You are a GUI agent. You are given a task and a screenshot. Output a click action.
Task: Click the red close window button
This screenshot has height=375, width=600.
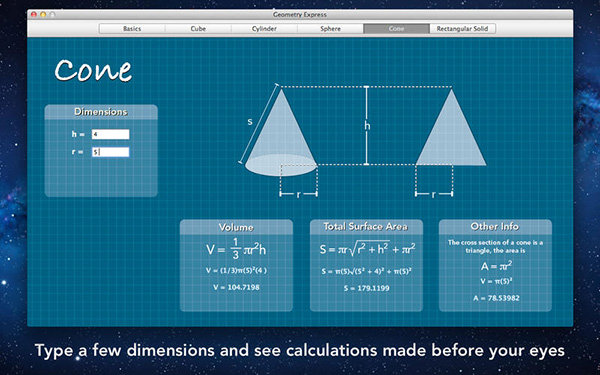tap(34, 15)
